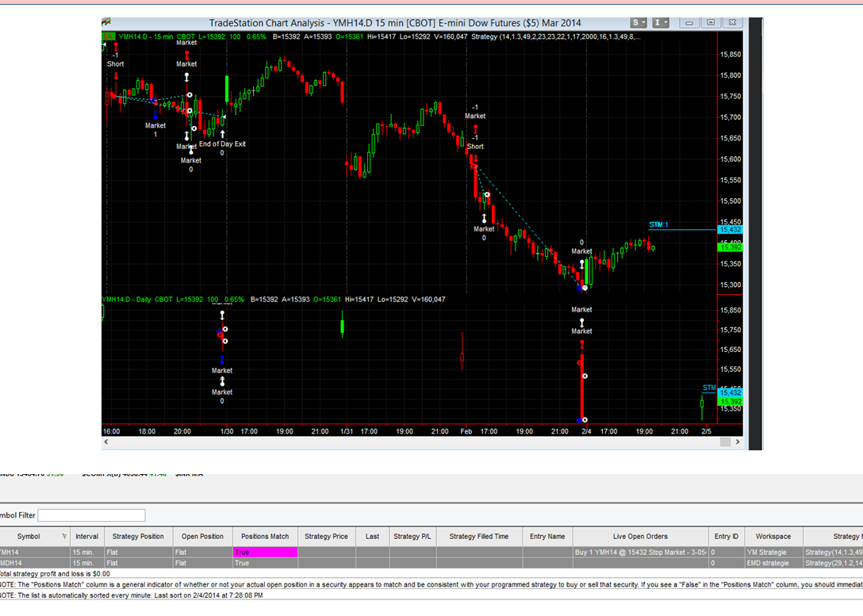
Task: Click the 2/4 date label on time axis
Action: [587, 431]
